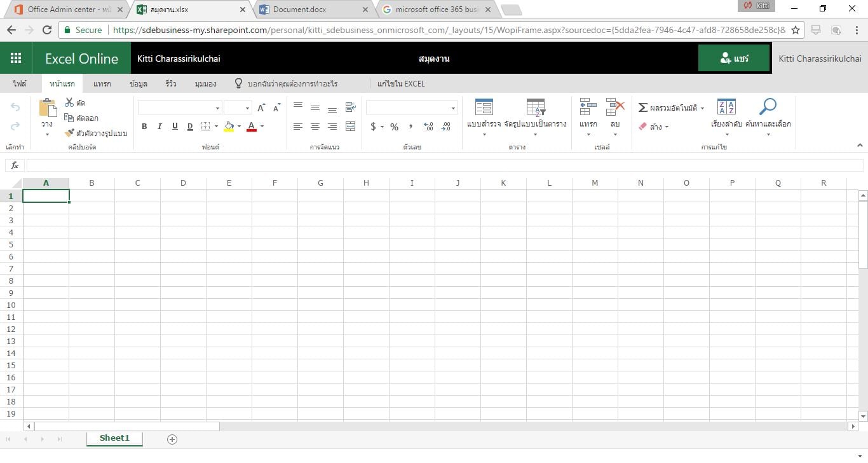Open the app launcher waffle icon
This screenshot has height=463, width=868.
pyautogui.click(x=16, y=59)
